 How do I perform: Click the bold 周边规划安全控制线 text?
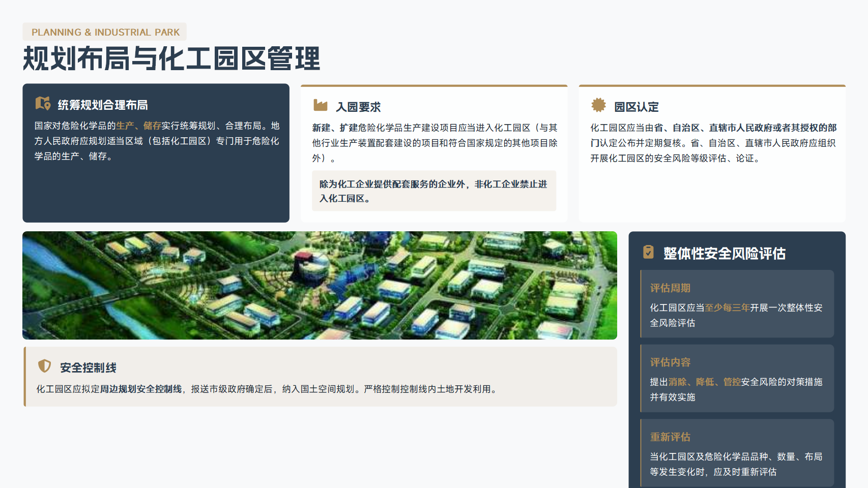tap(141, 389)
